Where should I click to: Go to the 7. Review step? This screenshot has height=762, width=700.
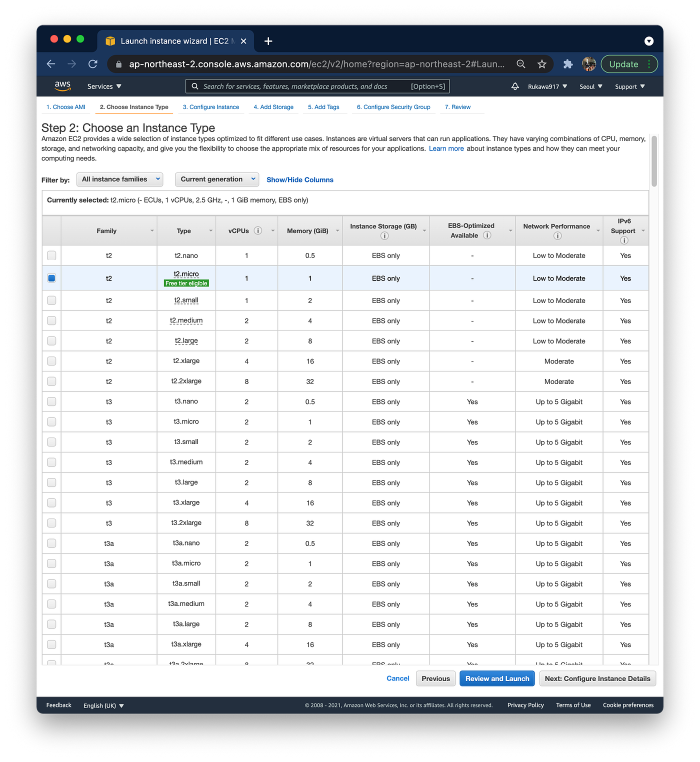[457, 107]
